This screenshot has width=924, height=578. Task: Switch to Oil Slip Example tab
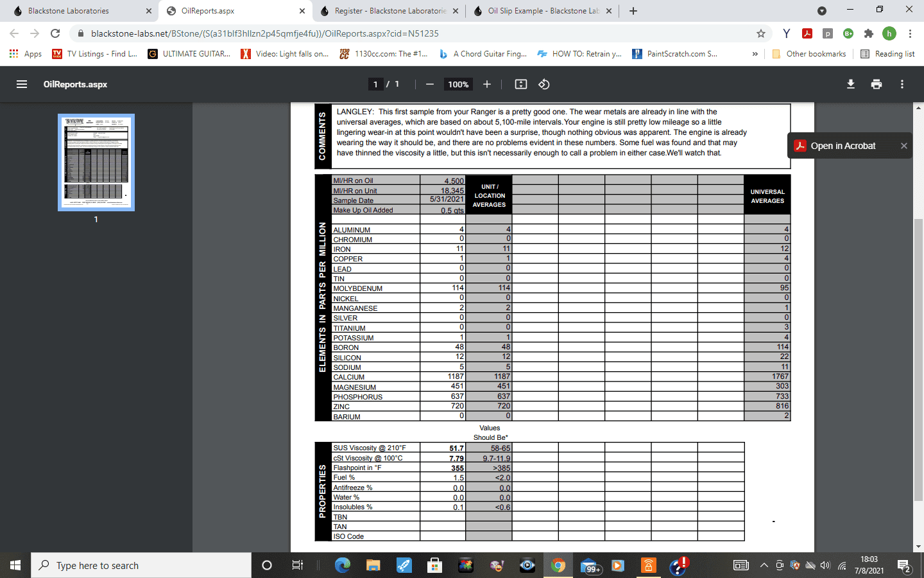[543, 11]
